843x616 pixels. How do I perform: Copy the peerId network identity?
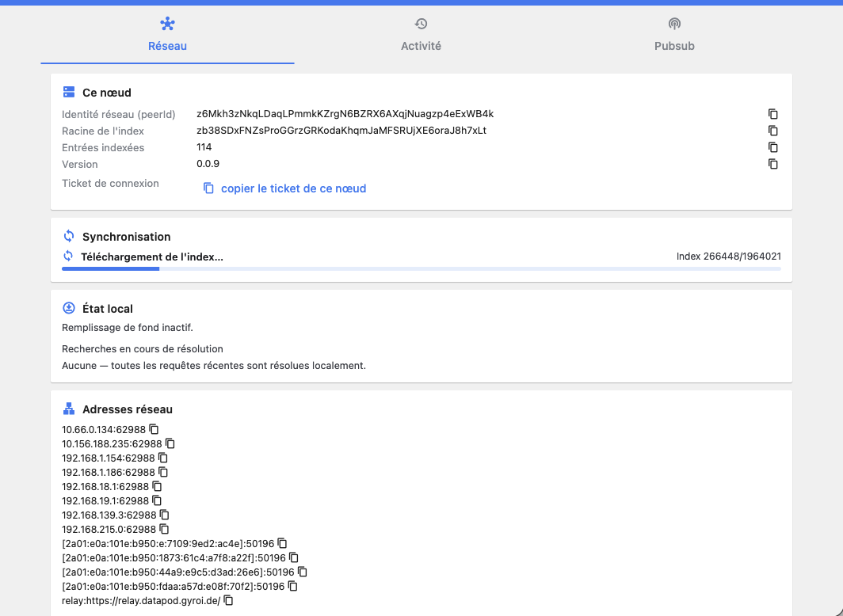(772, 114)
